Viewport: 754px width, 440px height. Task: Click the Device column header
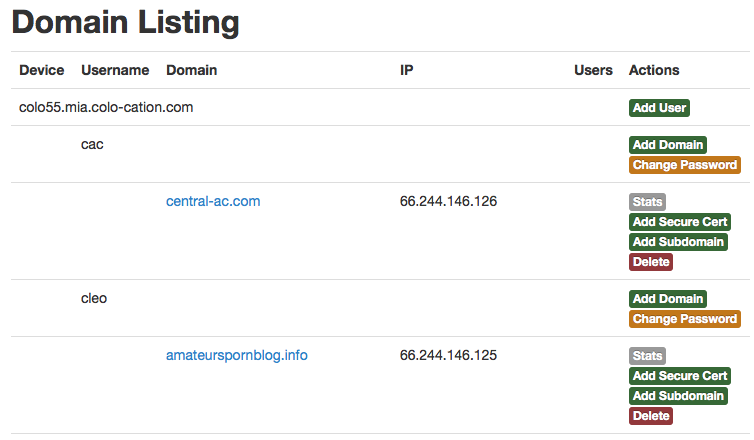(41, 70)
